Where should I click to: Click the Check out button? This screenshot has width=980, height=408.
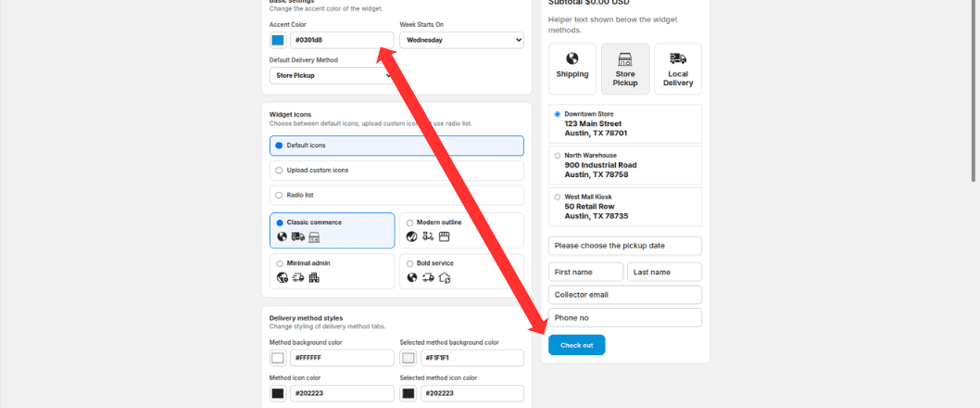coord(577,345)
